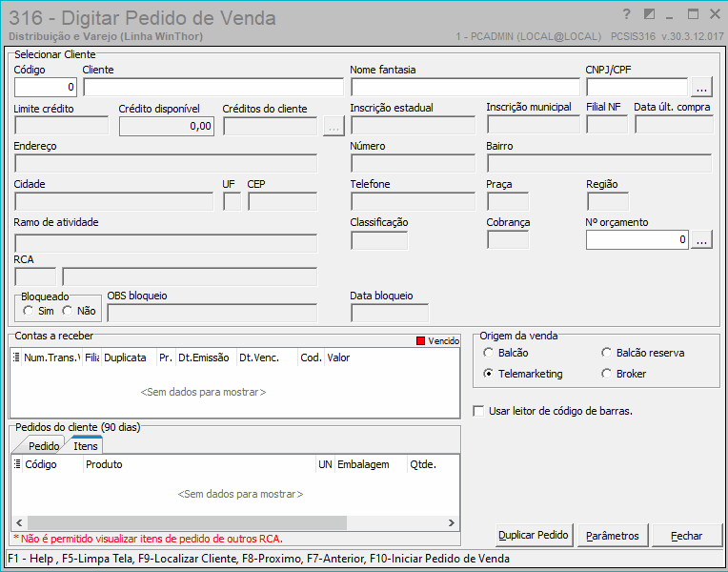The image size is (728, 572).
Task: Click the help question mark icon
Action: [626, 14]
